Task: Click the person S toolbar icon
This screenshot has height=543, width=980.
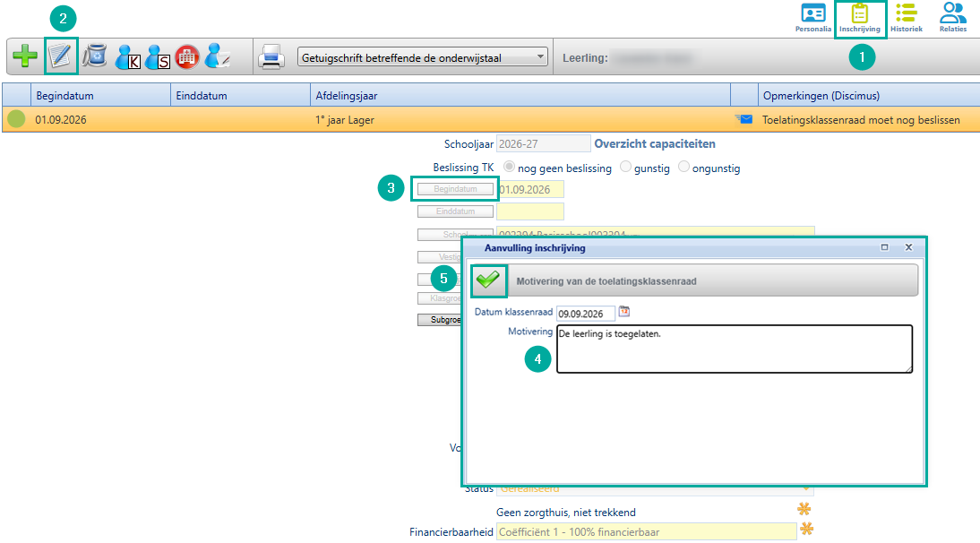Action: [x=158, y=56]
